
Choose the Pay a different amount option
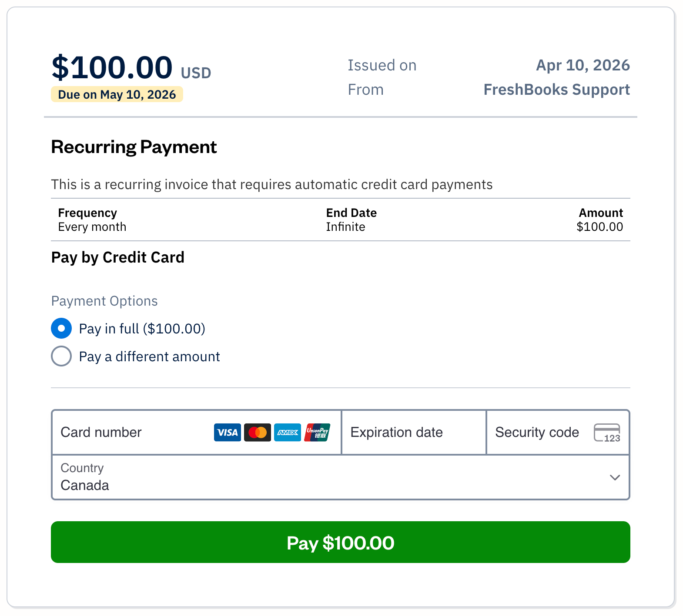pos(61,356)
